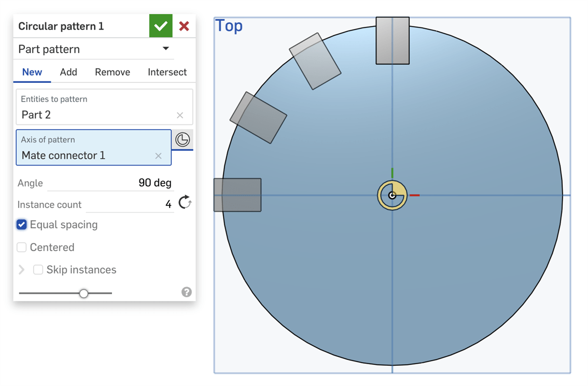Screen dimensions: 588x386
Task: Click the Circular pattern 1 title
Action: tap(61, 26)
